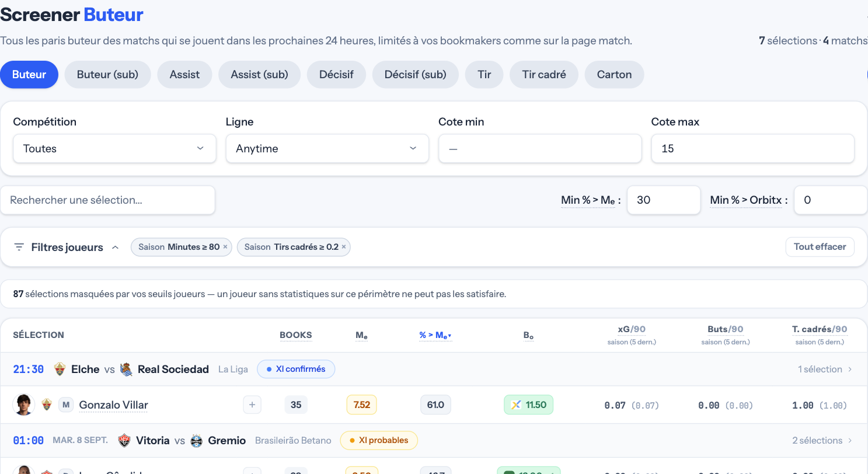Select the Décisif (sub) tab
This screenshot has height=474, width=868.
click(415, 75)
